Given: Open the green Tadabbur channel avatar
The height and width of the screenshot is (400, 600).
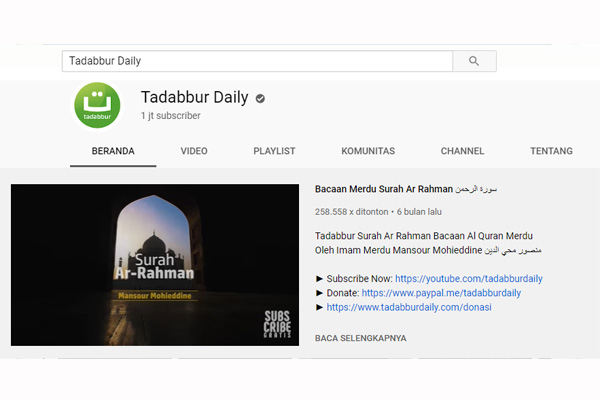Looking at the screenshot, I should [x=97, y=105].
